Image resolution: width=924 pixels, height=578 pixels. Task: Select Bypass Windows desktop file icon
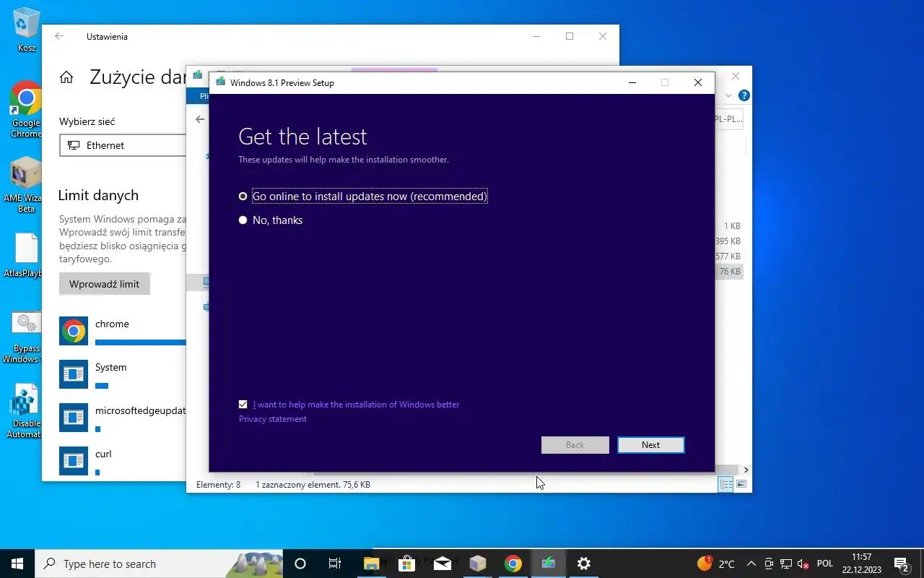coord(26,337)
